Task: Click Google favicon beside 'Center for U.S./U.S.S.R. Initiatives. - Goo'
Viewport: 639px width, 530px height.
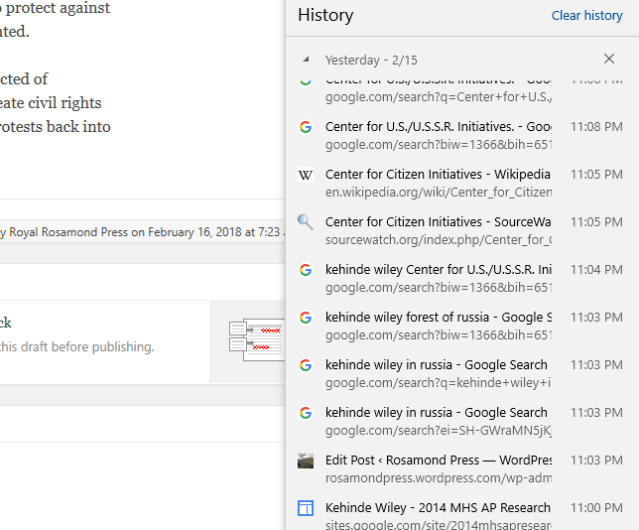Action: pos(306,127)
